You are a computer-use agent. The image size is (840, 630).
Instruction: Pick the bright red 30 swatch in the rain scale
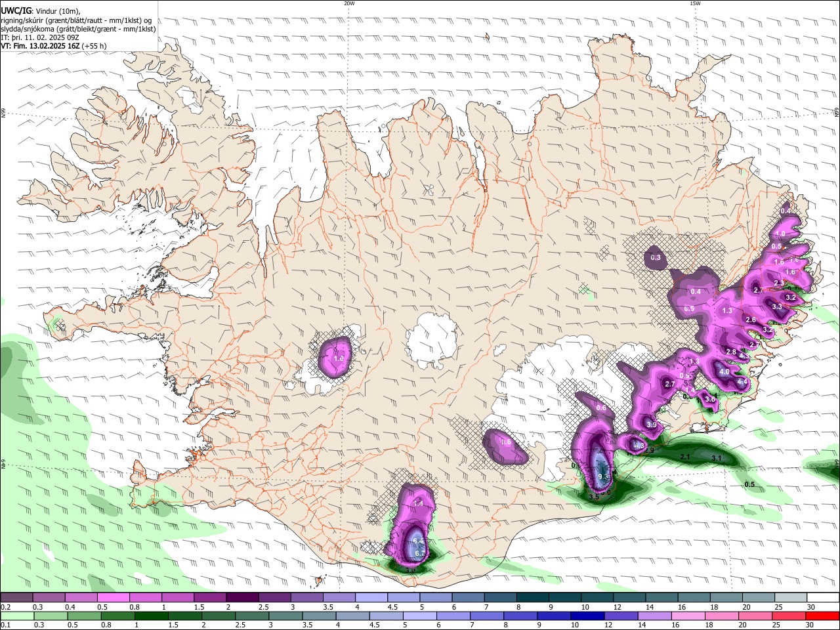pyautogui.click(x=823, y=616)
